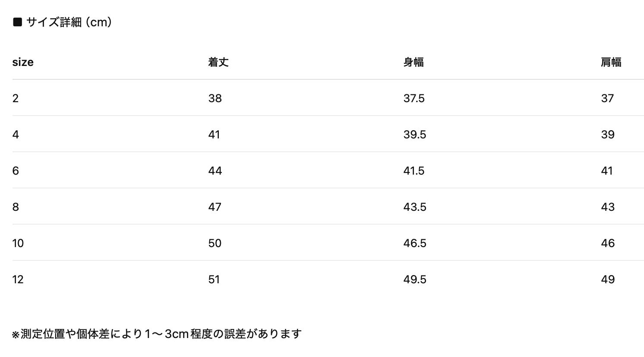The image size is (644, 357).
Task: Click the 身幅 value 37.5
Action: (x=414, y=98)
